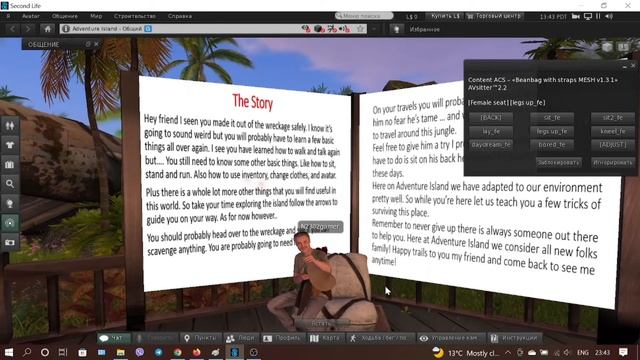Screen dimensions: 640x360
Task: Click the monitor display icon in top bar
Action: pos(588,16)
